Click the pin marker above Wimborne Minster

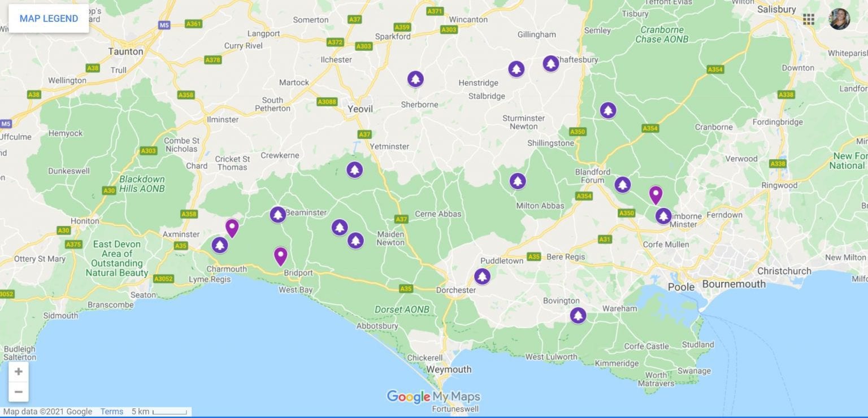coord(656,194)
